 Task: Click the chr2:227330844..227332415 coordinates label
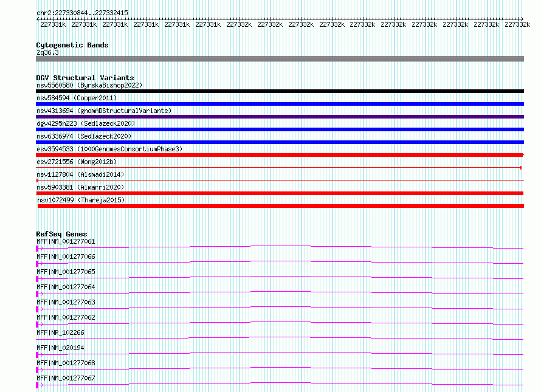pyautogui.click(x=82, y=13)
